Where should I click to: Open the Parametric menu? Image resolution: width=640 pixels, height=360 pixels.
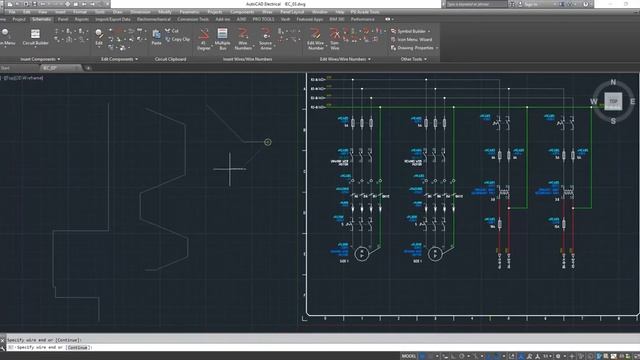pos(189,12)
